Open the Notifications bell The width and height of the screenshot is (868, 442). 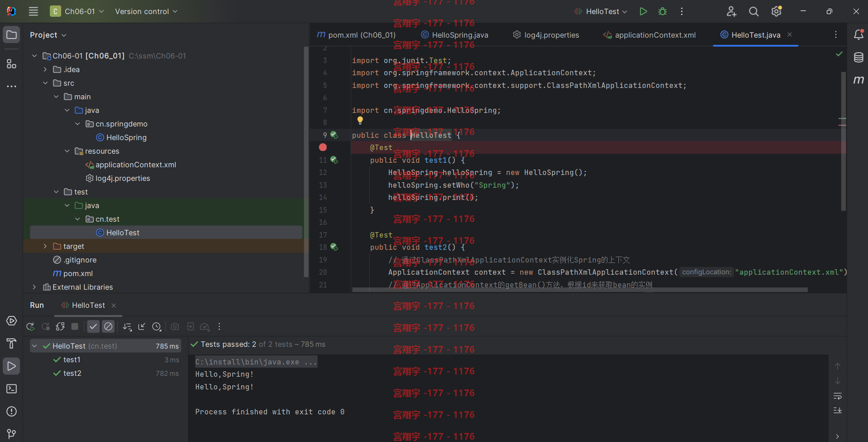pyautogui.click(x=858, y=34)
